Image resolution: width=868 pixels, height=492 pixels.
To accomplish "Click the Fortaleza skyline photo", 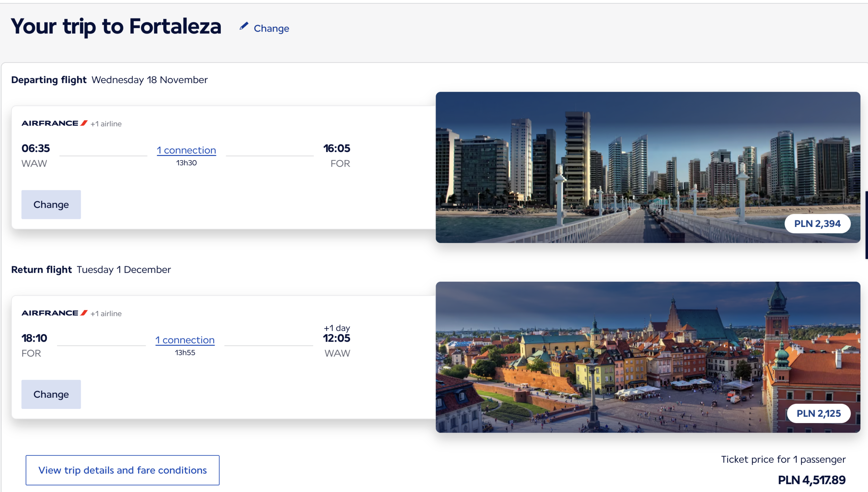I will 610,163.
